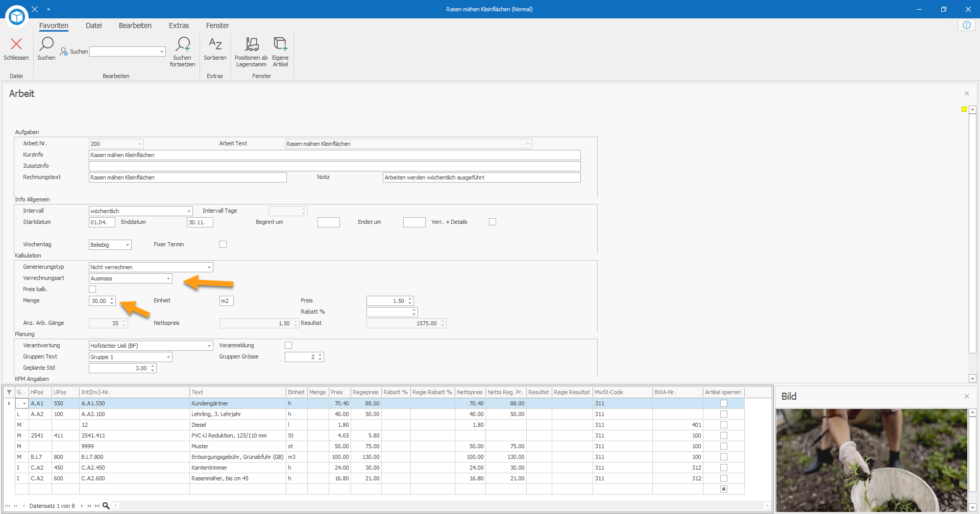Sort grid by the Regiepreis column header
The width and height of the screenshot is (980, 514).
366,392
